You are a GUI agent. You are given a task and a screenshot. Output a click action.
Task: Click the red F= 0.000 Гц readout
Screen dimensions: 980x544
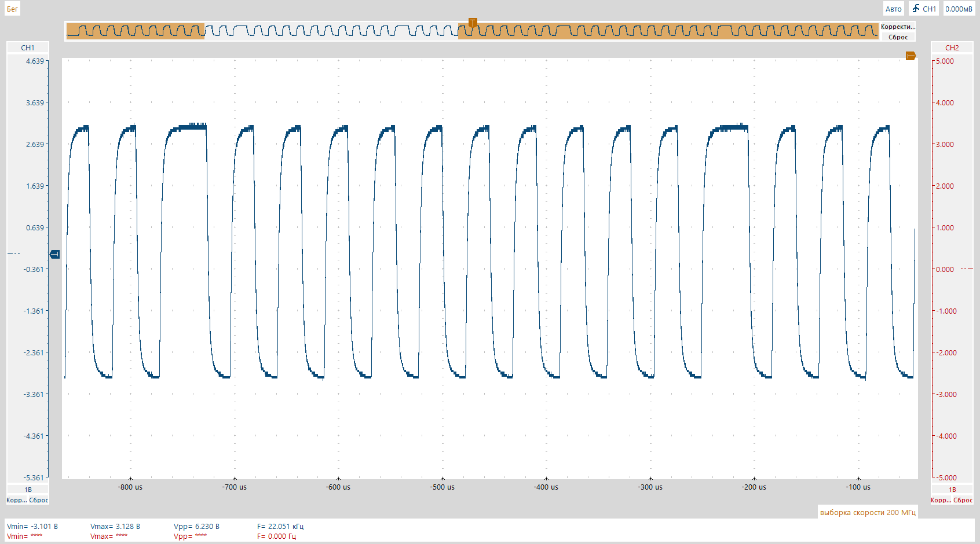click(276, 536)
